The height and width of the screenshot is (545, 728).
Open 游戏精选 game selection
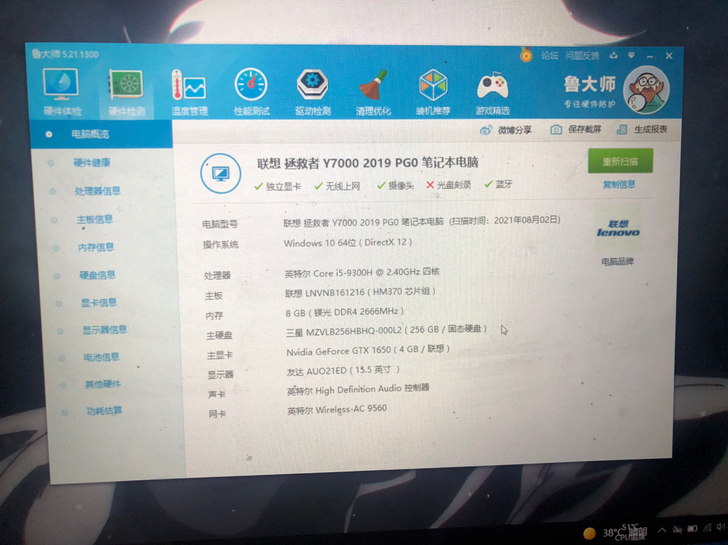click(x=493, y=92)
